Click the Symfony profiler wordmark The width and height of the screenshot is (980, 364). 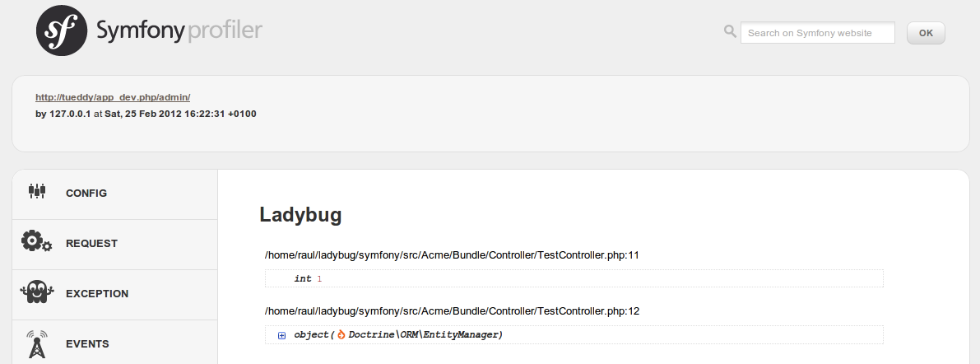click(x=179, y=31)
